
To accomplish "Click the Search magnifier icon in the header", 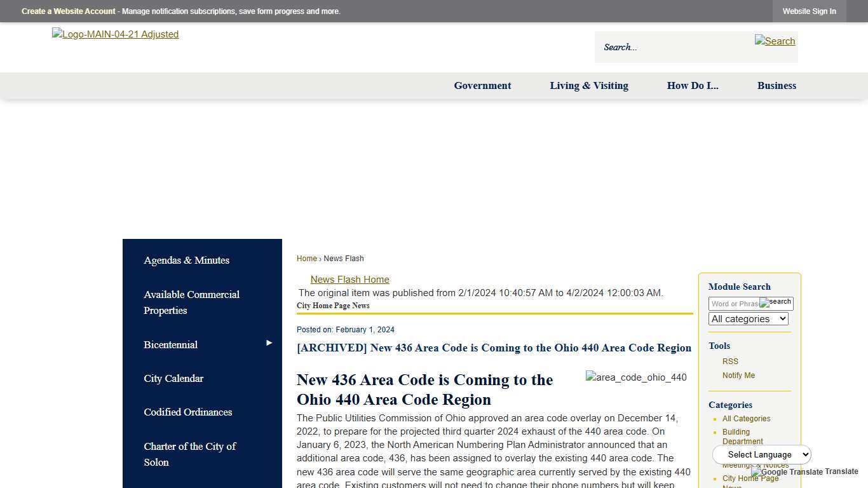I will tap(775, 41).
